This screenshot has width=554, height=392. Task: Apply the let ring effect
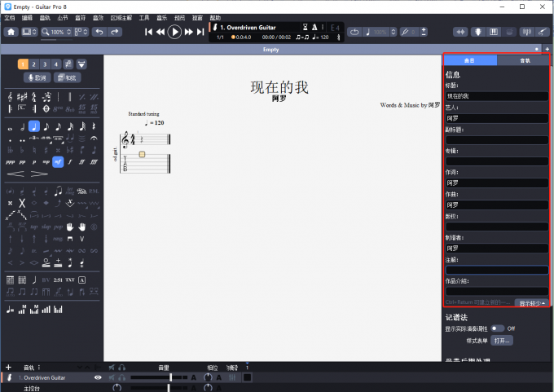(69, 192)
